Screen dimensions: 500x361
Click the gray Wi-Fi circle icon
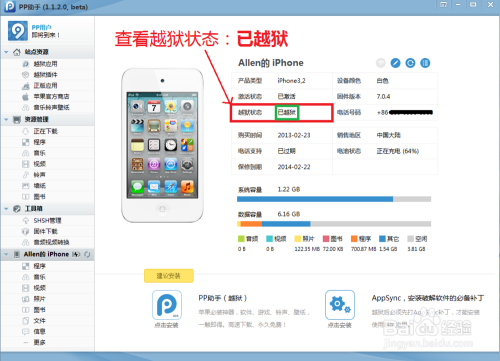click(x=381, y=63)
